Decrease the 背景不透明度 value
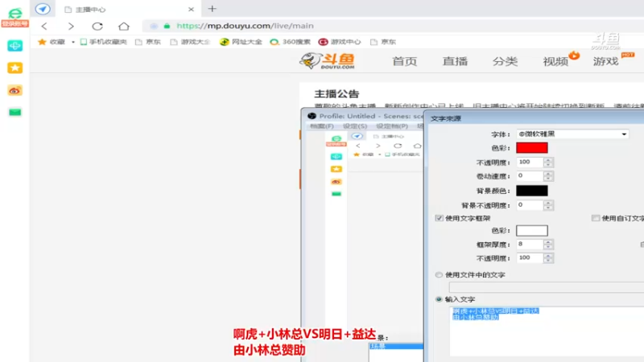This screenshot has height=362, width=644. coord(548,208)
